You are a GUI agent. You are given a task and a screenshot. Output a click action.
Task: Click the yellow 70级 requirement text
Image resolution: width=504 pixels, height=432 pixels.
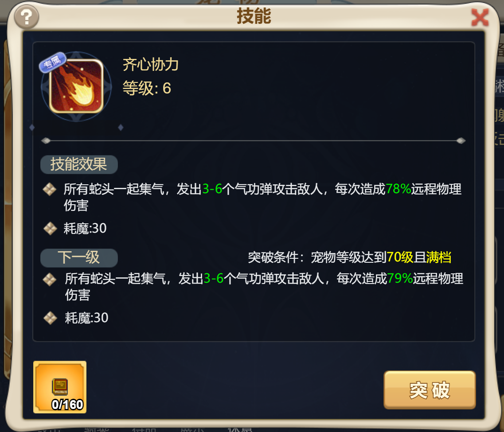click(x=400, y=257)
